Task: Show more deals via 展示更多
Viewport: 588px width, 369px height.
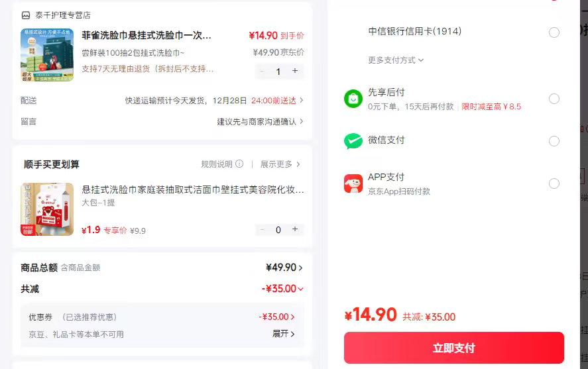Action: [x=280, y=164]
